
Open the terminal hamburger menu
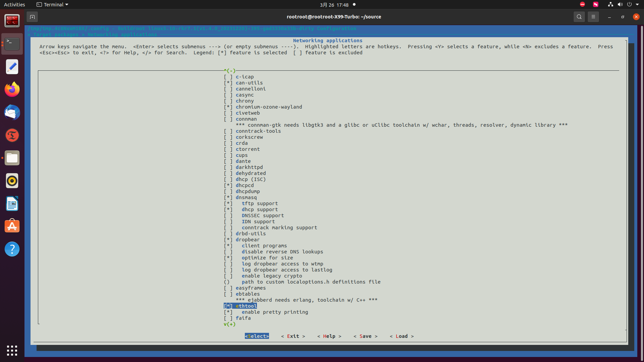593,17
